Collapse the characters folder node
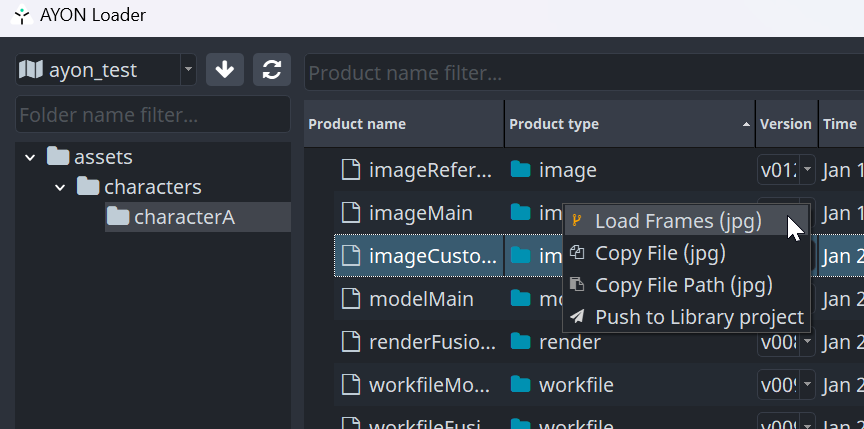The image size is (864, 429). click(x=60, y=187)
